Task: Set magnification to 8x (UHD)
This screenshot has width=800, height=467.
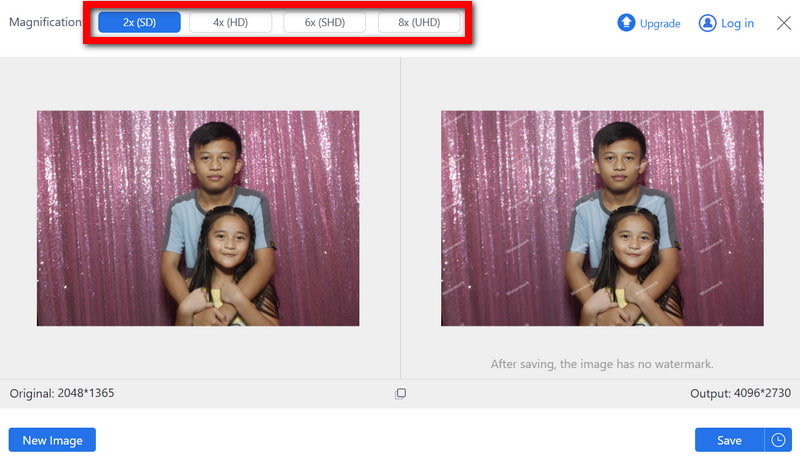Action: 419,23
